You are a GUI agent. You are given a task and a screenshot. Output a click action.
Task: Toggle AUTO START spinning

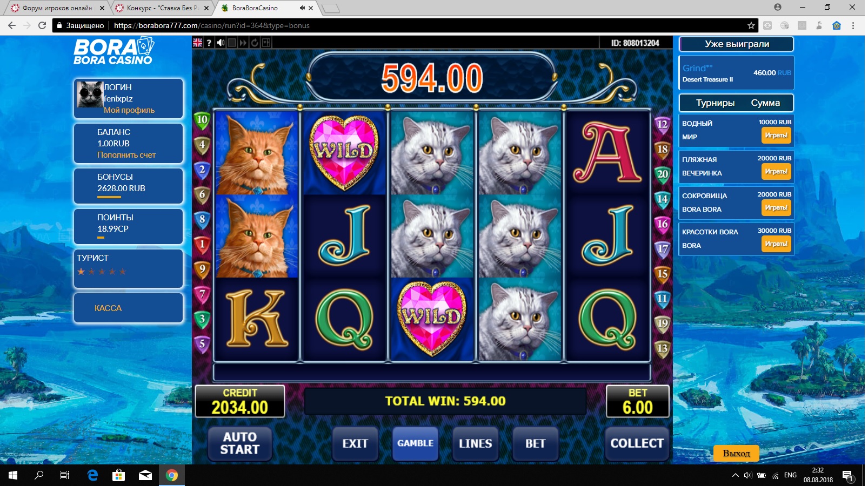coord(240,443)
